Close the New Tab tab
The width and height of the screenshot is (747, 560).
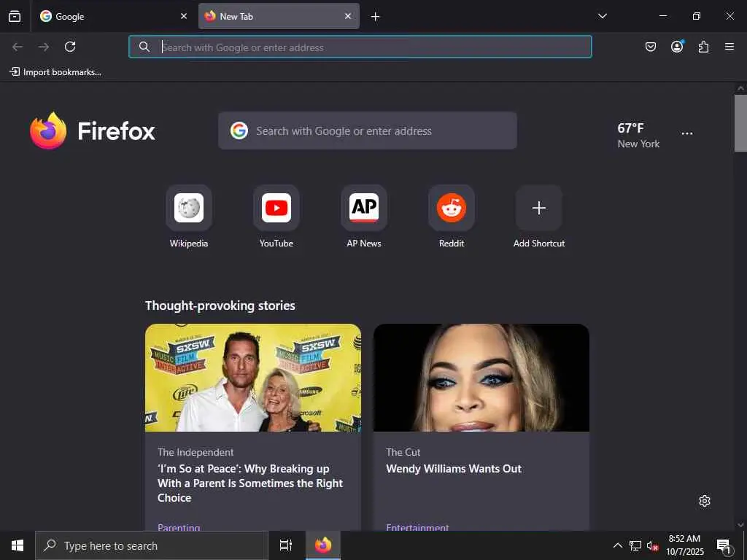(x=348, y=16)
